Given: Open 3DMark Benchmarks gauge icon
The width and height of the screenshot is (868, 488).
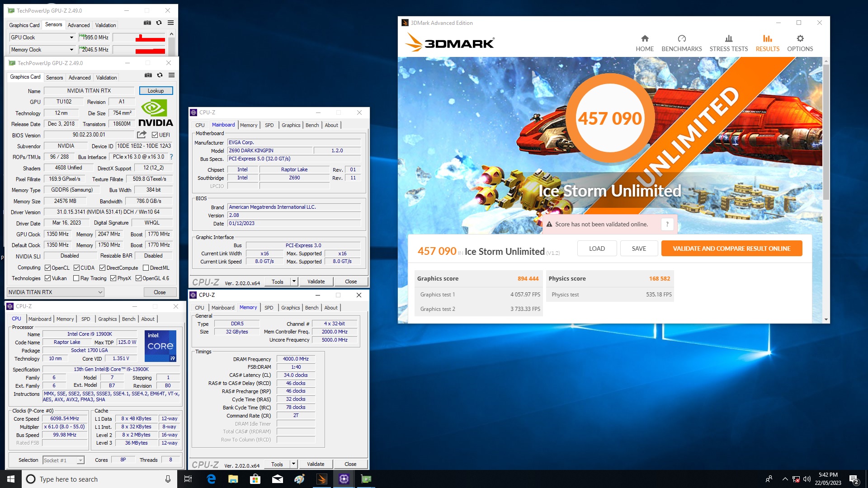Looking at the screenshot, I should [682, 38].
